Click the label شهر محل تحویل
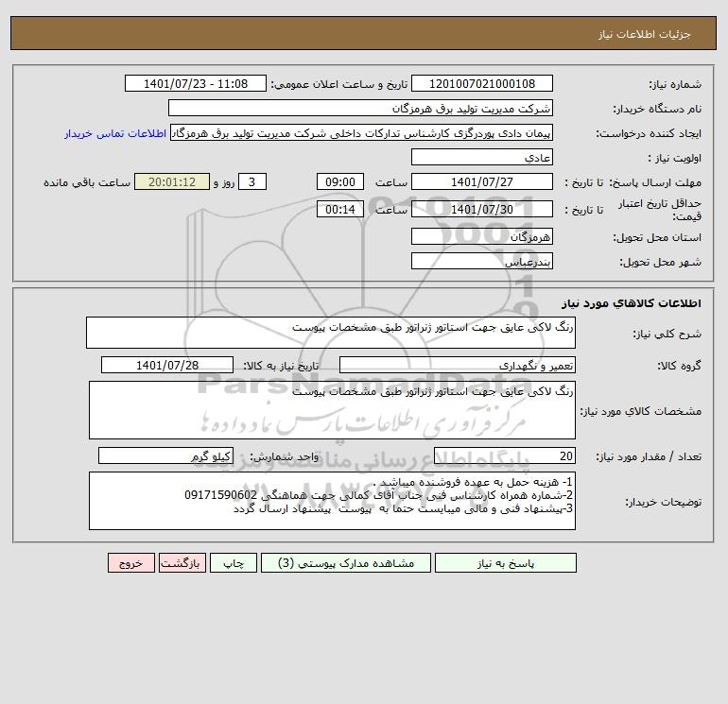728x704 pixels. [660, 262]
